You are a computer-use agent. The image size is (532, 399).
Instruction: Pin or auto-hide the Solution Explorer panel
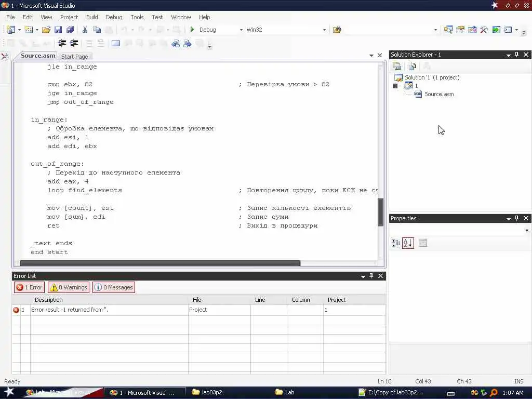pos(517,55)
